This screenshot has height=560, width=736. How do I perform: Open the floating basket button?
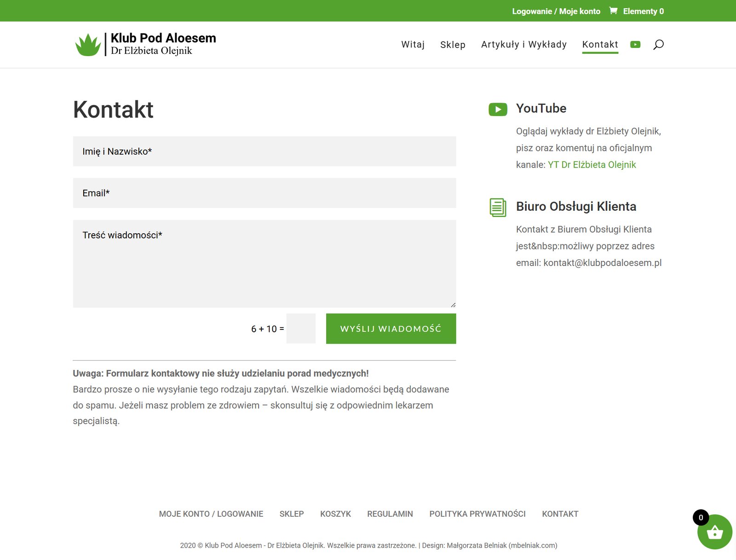714,532
